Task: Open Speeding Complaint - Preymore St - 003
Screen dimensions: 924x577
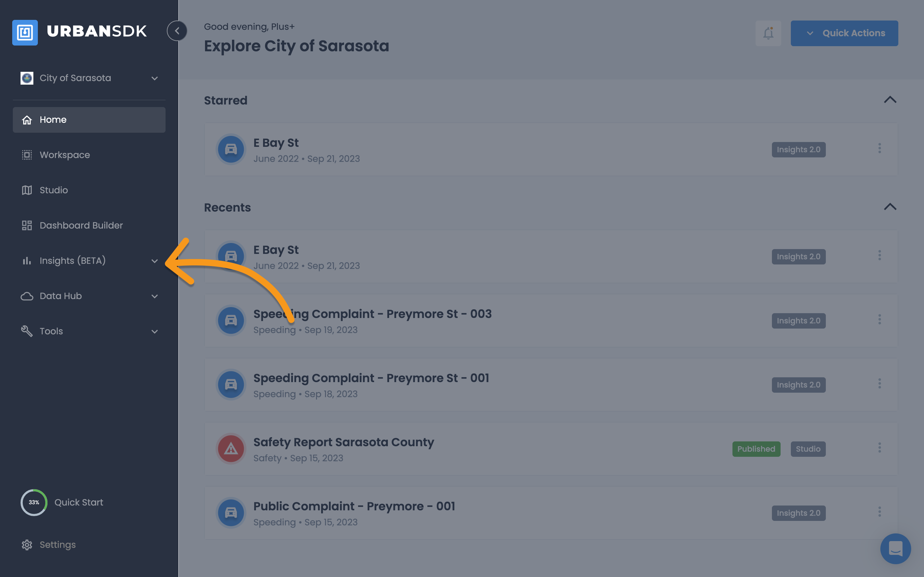Action: point(372,314)
